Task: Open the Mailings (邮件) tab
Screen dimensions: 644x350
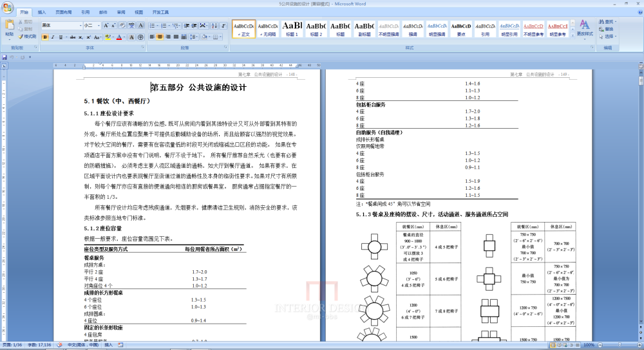Action: 103,12
